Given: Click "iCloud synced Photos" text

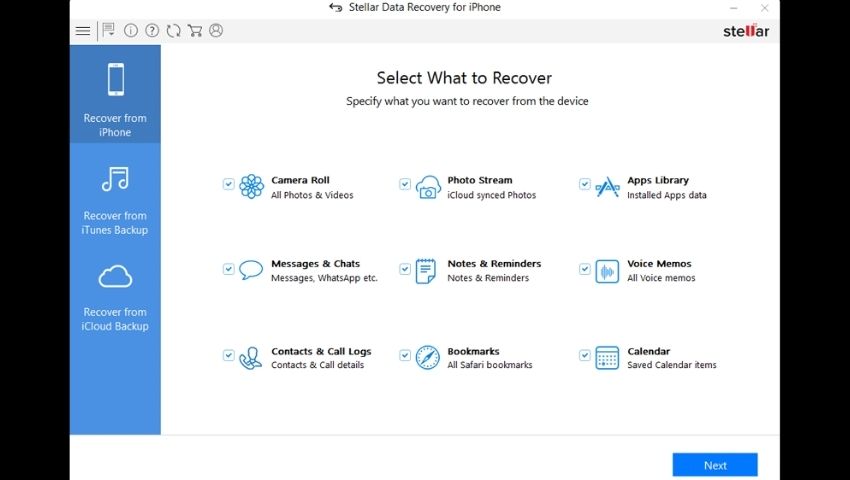Looking at the screenshot, I should tap(492, 195).
